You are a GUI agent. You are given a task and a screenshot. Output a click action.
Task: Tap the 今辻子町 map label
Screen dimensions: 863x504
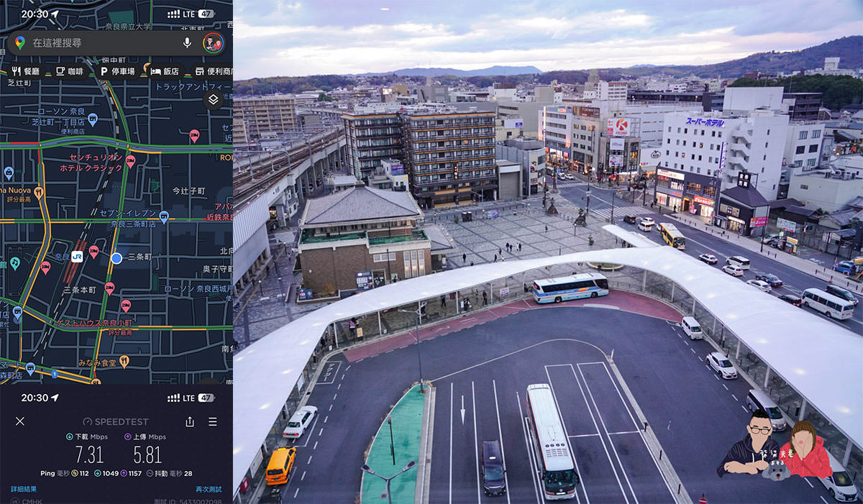[x=188, y=191]
